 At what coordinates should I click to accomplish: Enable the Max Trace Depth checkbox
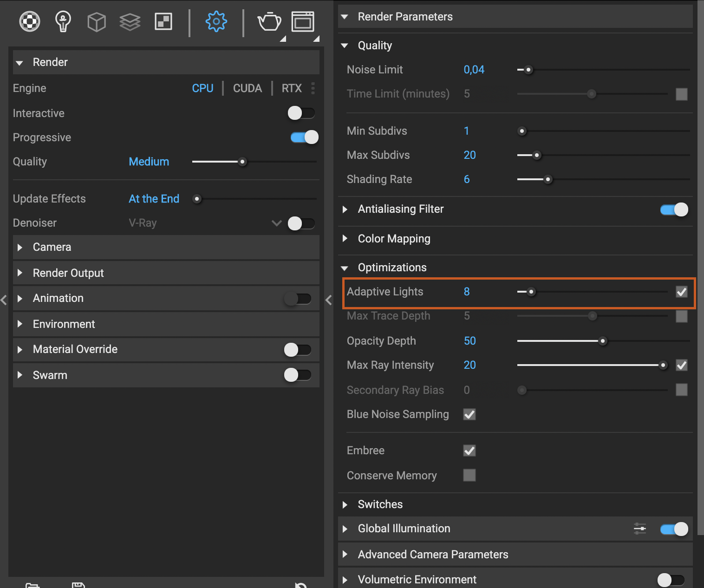coord(682,316)
